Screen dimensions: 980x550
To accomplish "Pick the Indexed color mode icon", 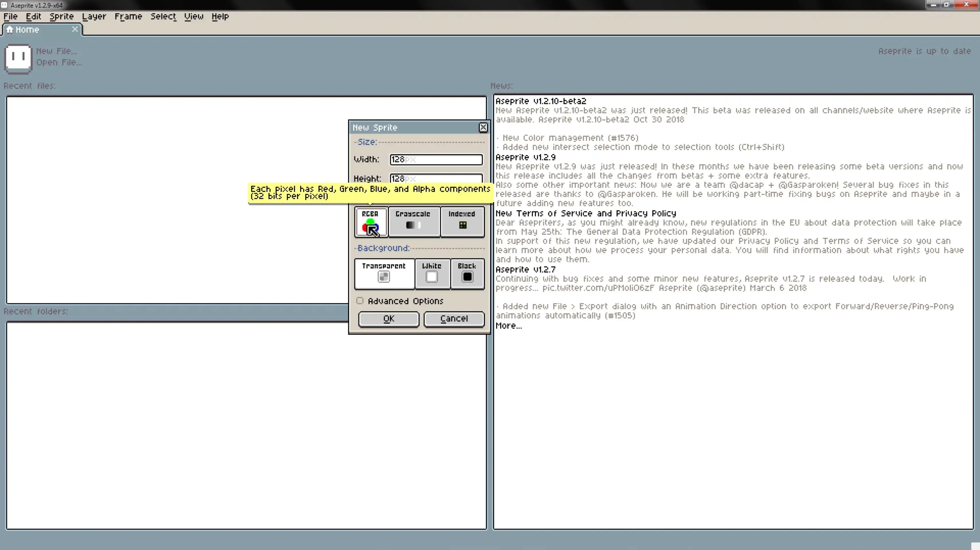I will click(462, 225).
